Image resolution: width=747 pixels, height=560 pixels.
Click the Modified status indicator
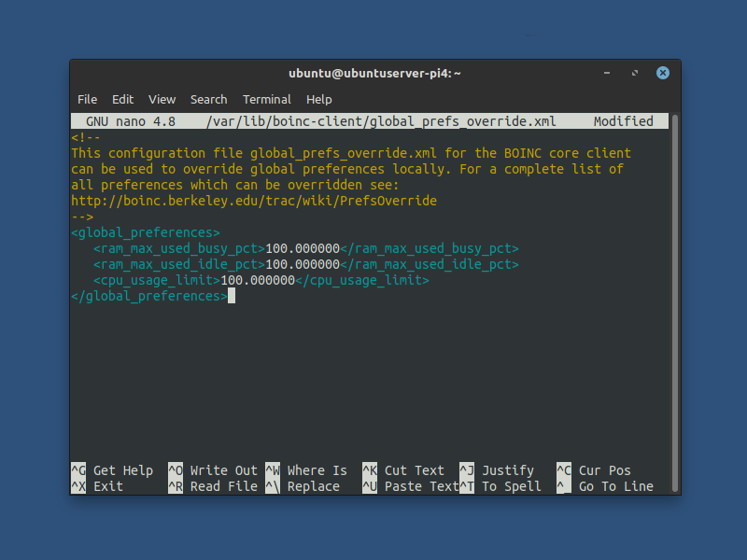click(623, 121)
